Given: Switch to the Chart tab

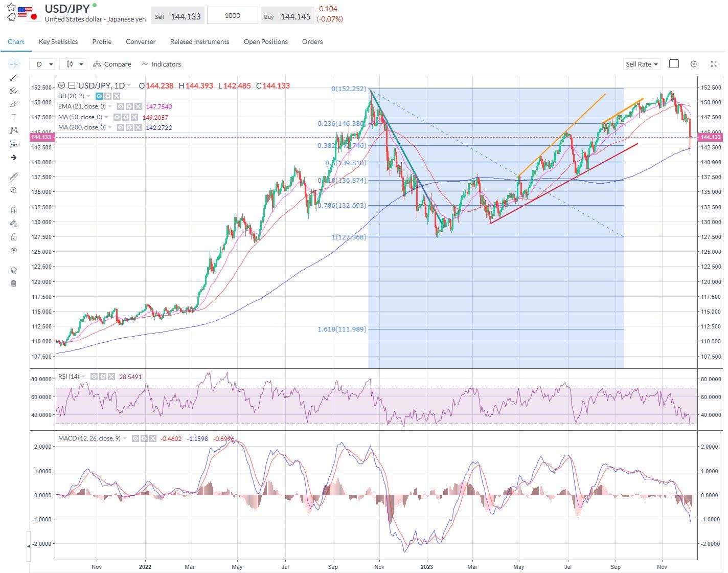Looking at the screenshot, I should [x=16, y=42].
